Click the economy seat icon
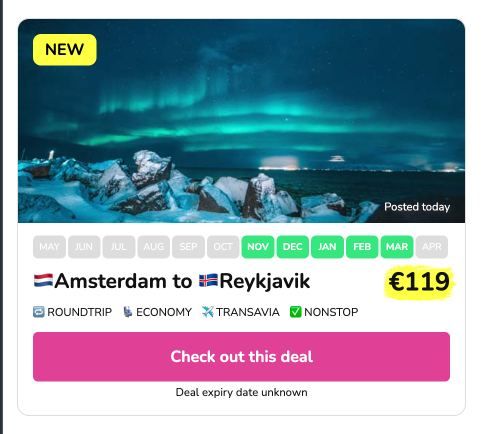Image resolution: width=485 pixels, height=434 pixels. click(x=127, y=312)
